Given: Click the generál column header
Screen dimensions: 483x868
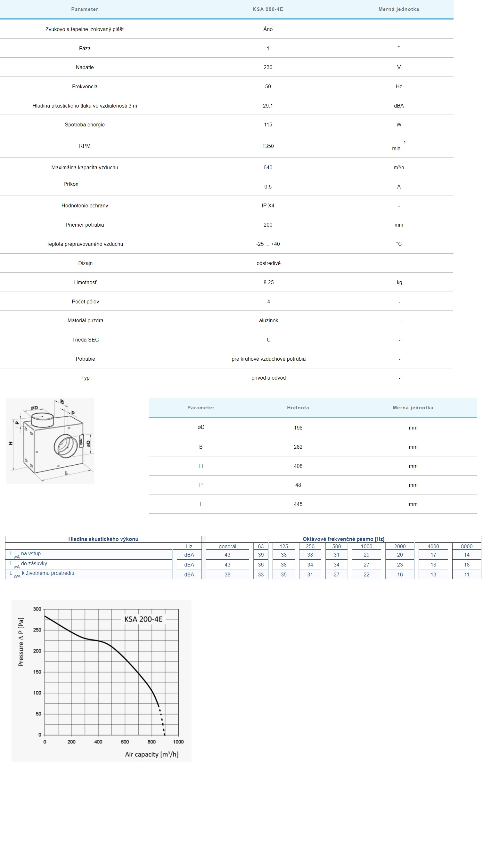Looking at the screenshot, I should 227,546.
